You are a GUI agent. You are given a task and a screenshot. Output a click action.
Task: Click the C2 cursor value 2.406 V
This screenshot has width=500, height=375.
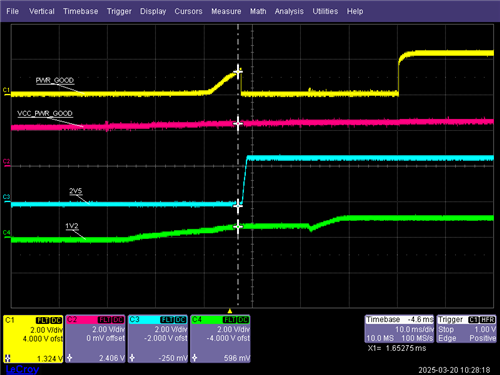[x=112, y=358]
